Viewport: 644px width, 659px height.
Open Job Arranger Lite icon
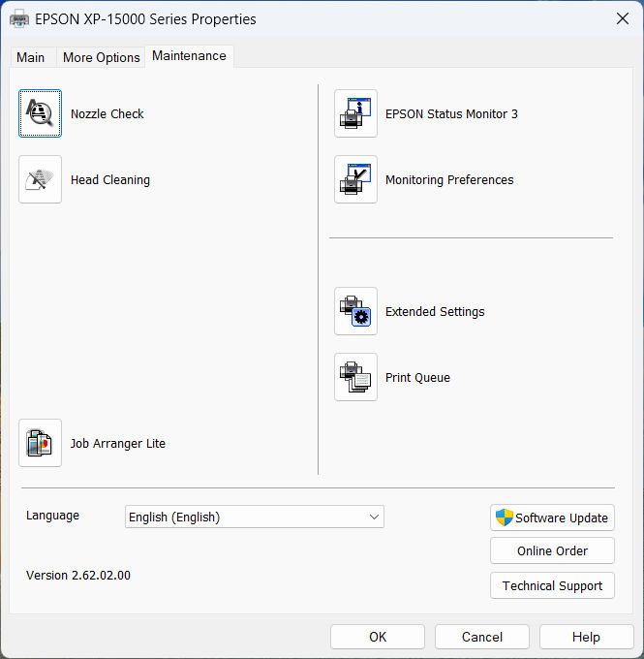click(40, 443)
